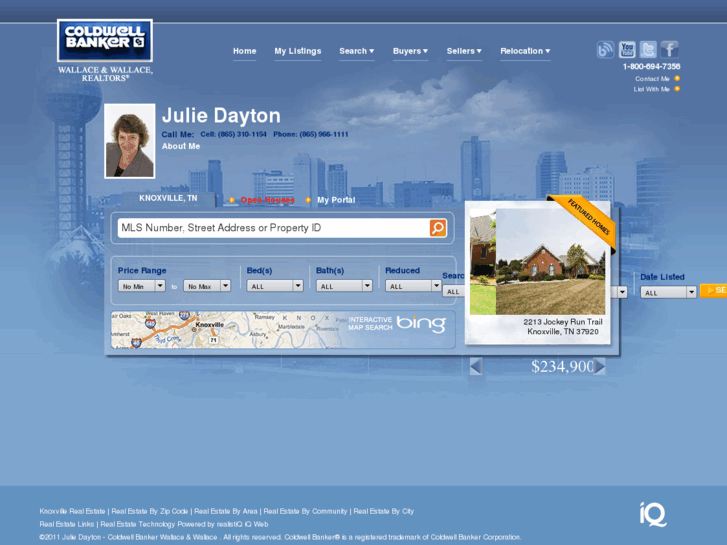The height and width of the screenshot is (545, 727).
Task: Open the Open Houses link
Action: (x=268, y=200)
